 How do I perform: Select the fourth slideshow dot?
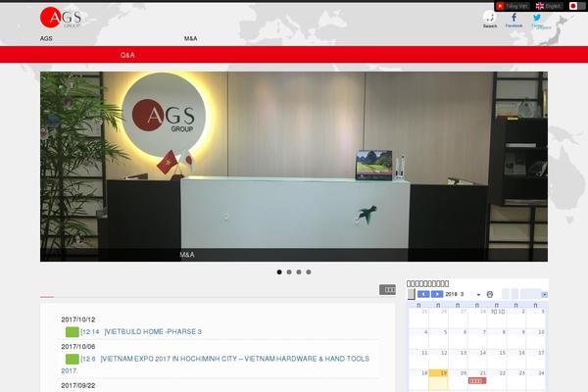(x=309, y=272)
